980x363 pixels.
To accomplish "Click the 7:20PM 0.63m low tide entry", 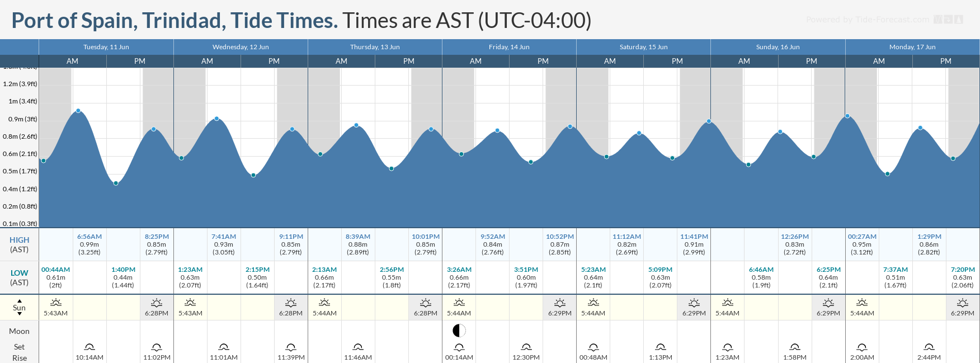I will coord(963,277).
